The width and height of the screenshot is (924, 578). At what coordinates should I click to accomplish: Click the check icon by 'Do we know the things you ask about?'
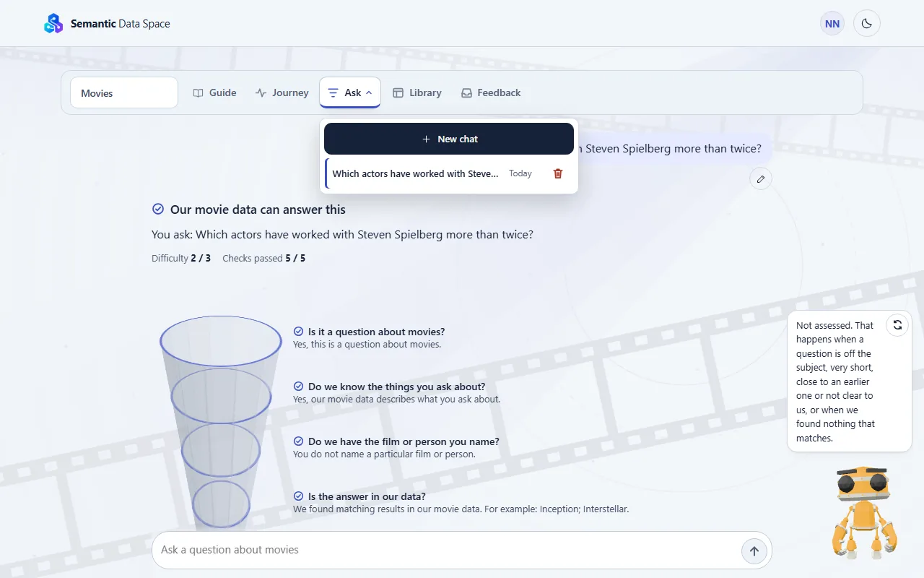coord(298,387)
